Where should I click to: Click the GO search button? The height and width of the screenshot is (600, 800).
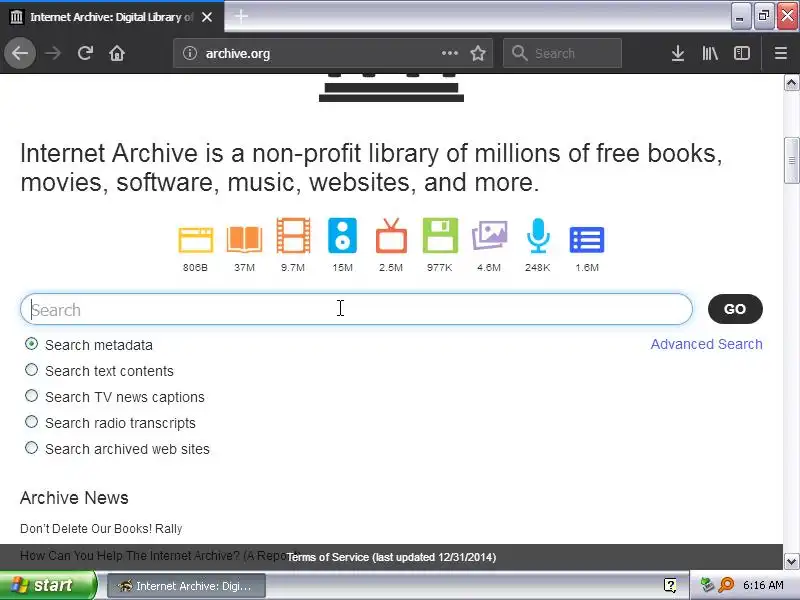click(735, 309)
